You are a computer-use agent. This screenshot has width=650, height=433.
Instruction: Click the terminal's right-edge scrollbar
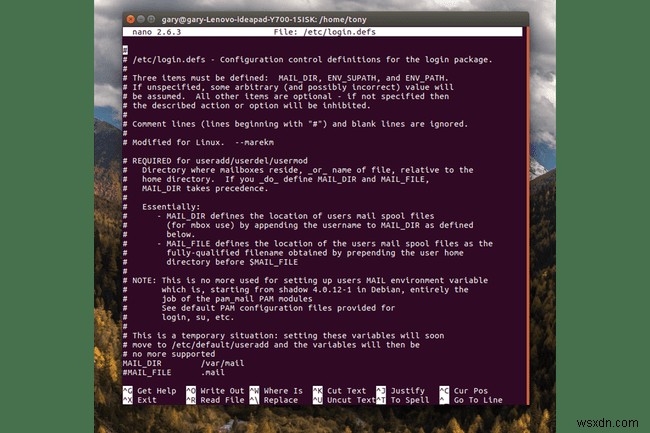[x=528, y=215]
